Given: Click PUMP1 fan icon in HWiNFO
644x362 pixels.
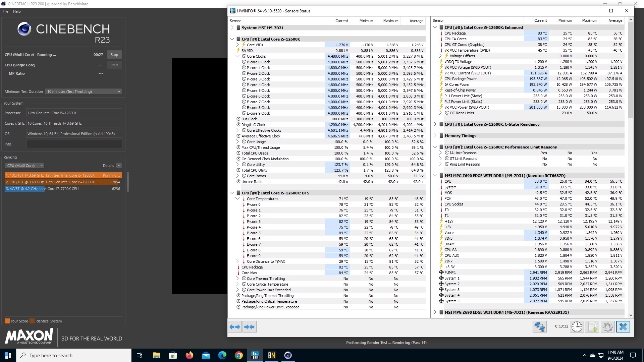Looking at the screenshot, I should [441, 273].
